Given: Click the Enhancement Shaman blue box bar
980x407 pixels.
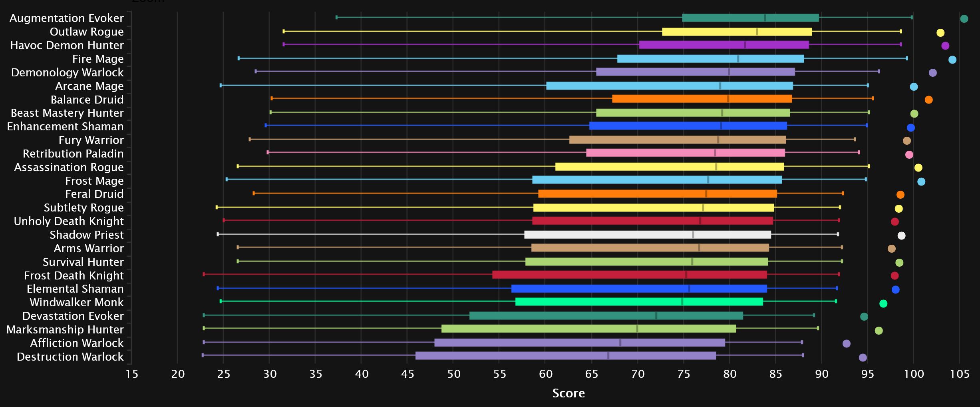Looking at the screenshot, I should coord(688,126).
